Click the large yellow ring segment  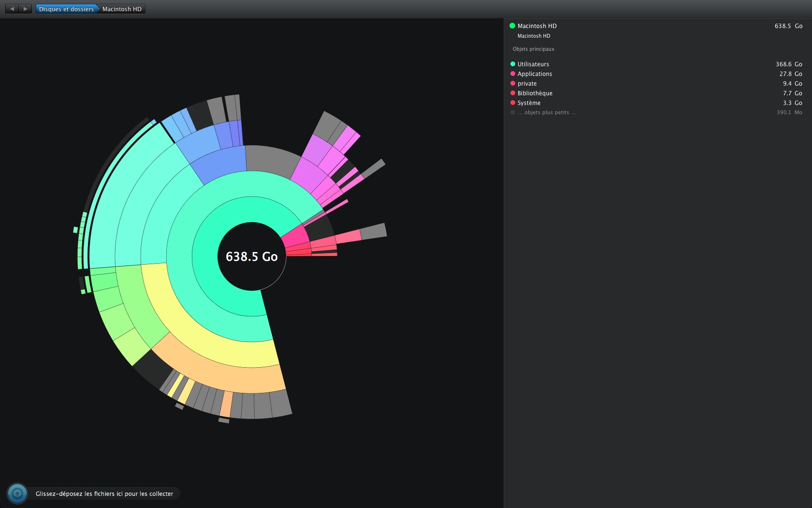[203, 341]
